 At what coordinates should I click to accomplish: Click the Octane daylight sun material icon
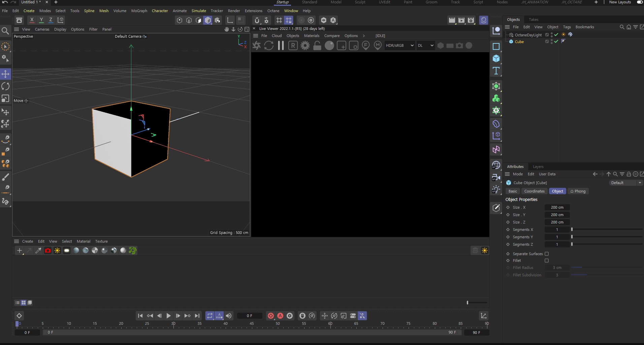pyautogui.click(x=57, y=250)
